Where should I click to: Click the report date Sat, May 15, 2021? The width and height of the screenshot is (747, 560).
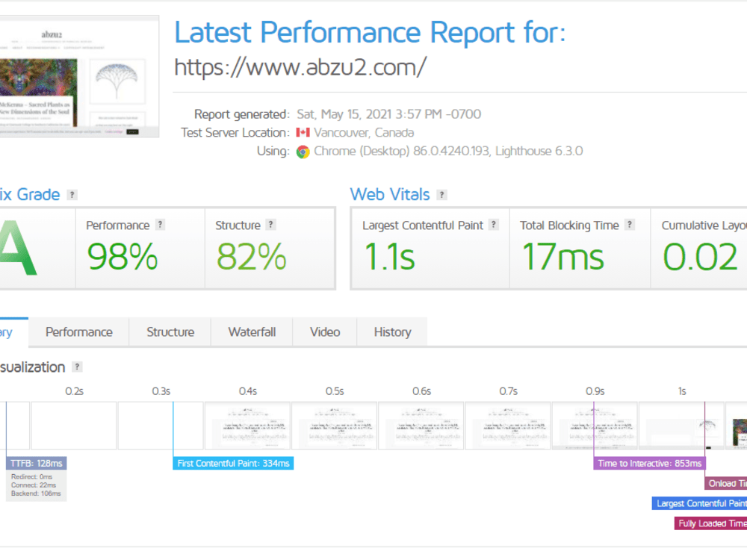pyautogui.click(x=388, y=114)
